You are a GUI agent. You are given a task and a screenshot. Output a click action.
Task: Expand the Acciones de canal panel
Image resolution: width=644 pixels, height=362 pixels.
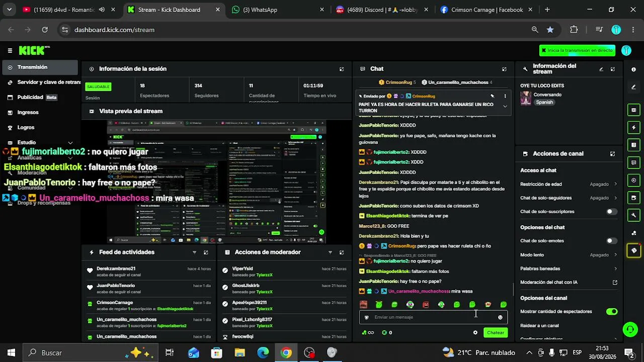pos(613,154)
